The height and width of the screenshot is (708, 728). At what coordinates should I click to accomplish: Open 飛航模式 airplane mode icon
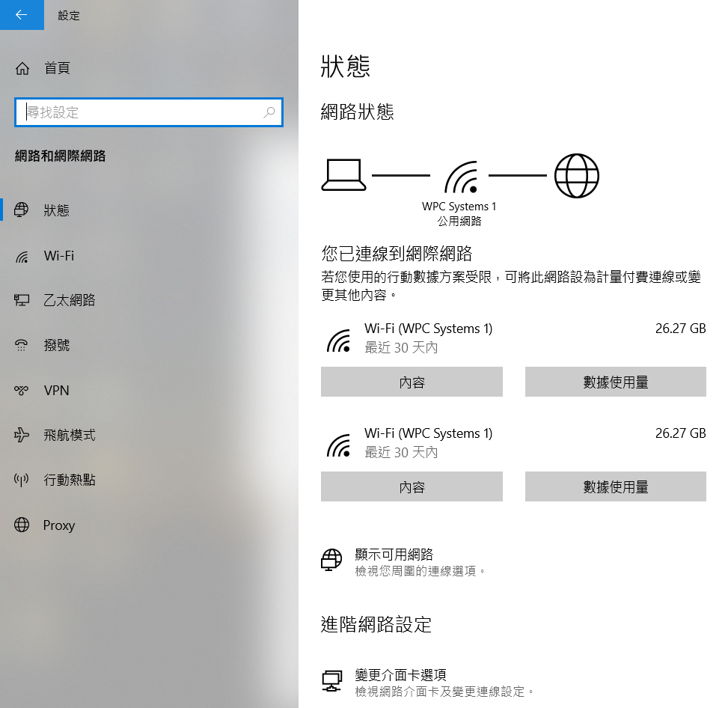click(x=22, y=436)
